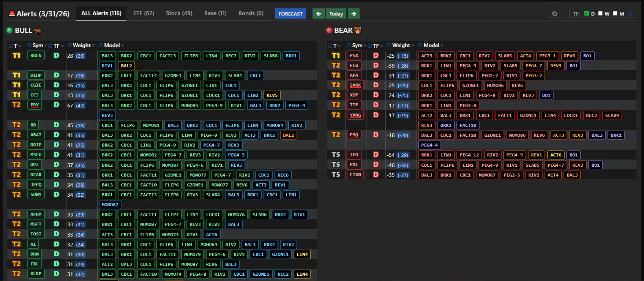
Task: Click the info icon beside BULL Weight header
Action: [69, 45]
